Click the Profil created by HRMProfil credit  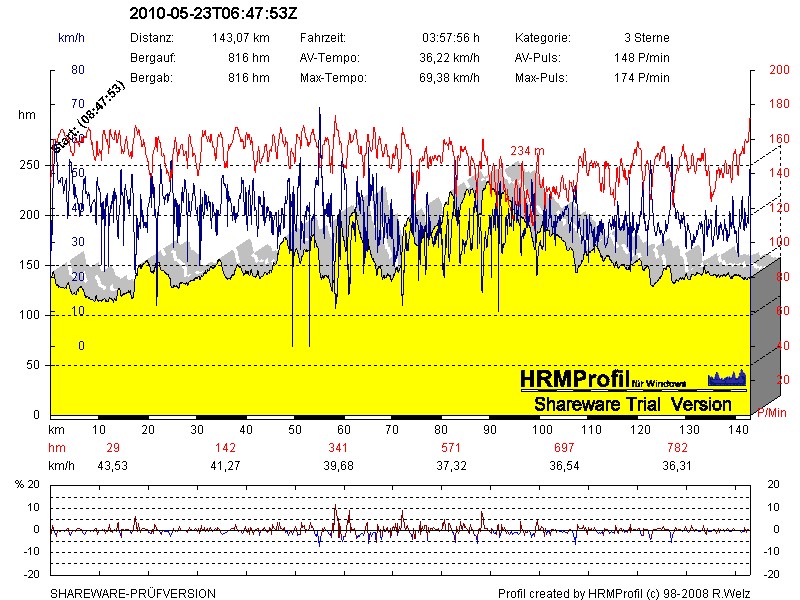[624, 593]
